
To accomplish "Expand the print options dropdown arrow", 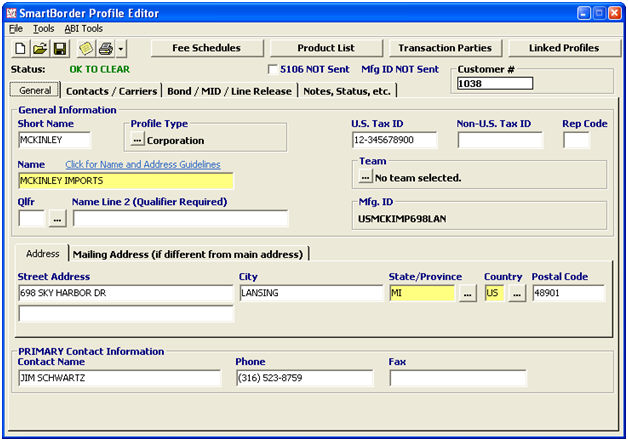I will 120,48.
